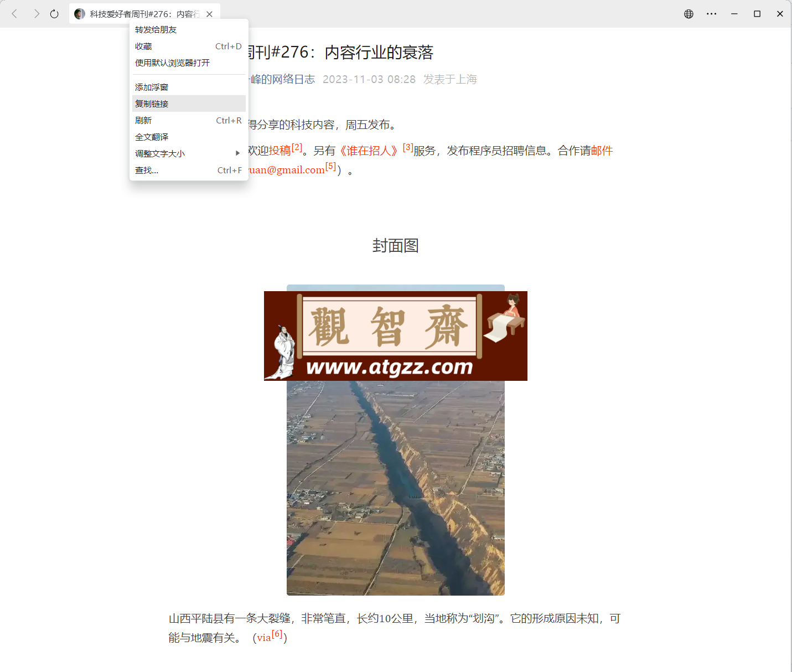Choose 转发给朋友 from the context menu

pos(189,30)
